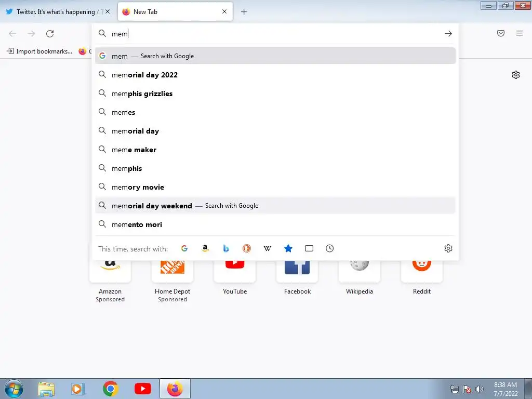
Task: Search in bookmarks star icon
Action: coord(288,248)
